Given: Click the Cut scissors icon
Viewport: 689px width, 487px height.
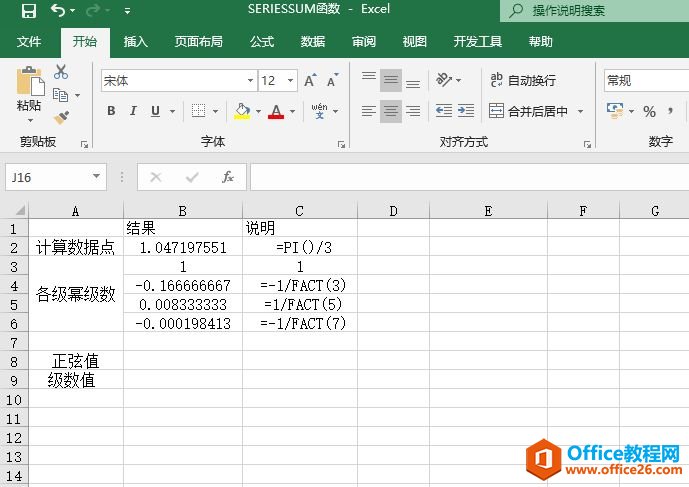Looking at the screenshot, I should [x=61, y=72].
